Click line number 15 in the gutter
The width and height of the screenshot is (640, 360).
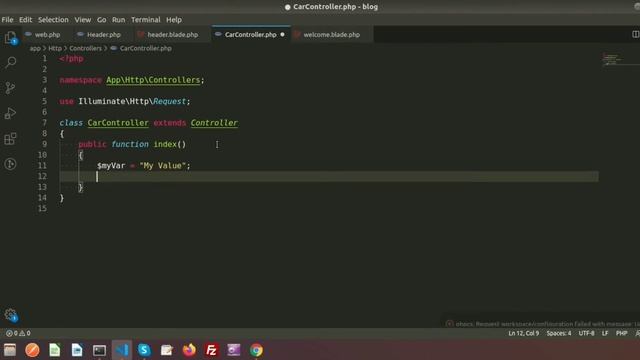42,209
